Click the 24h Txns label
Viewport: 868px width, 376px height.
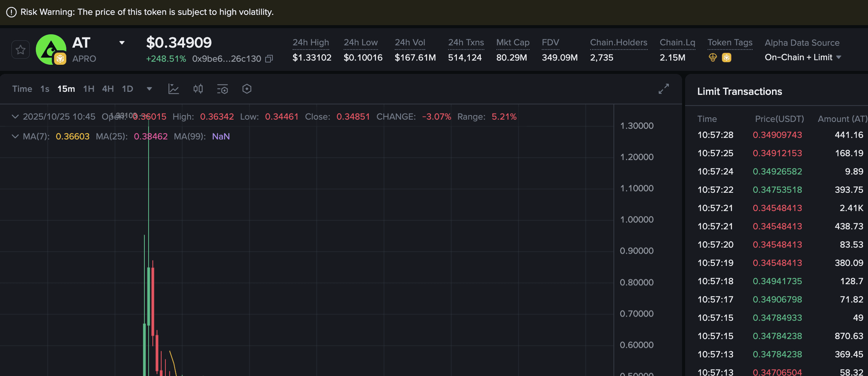tap(466, 43)
